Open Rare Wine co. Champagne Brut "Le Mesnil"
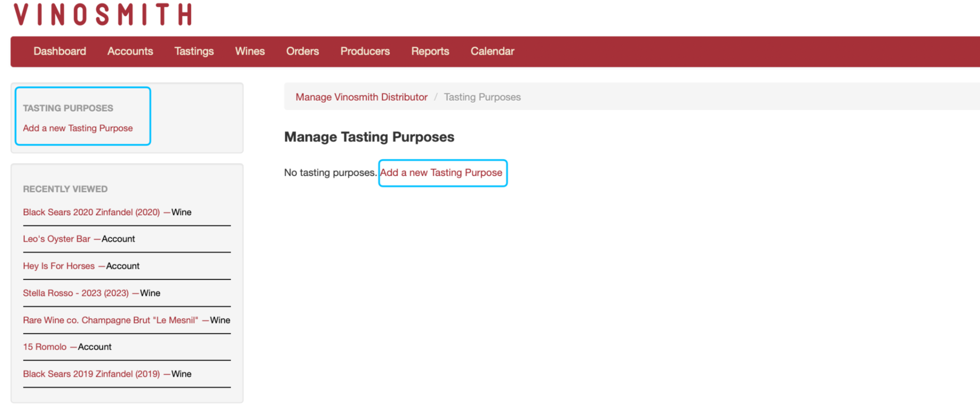980x420 pixels. pyautogui.click(x=111, y=320)
